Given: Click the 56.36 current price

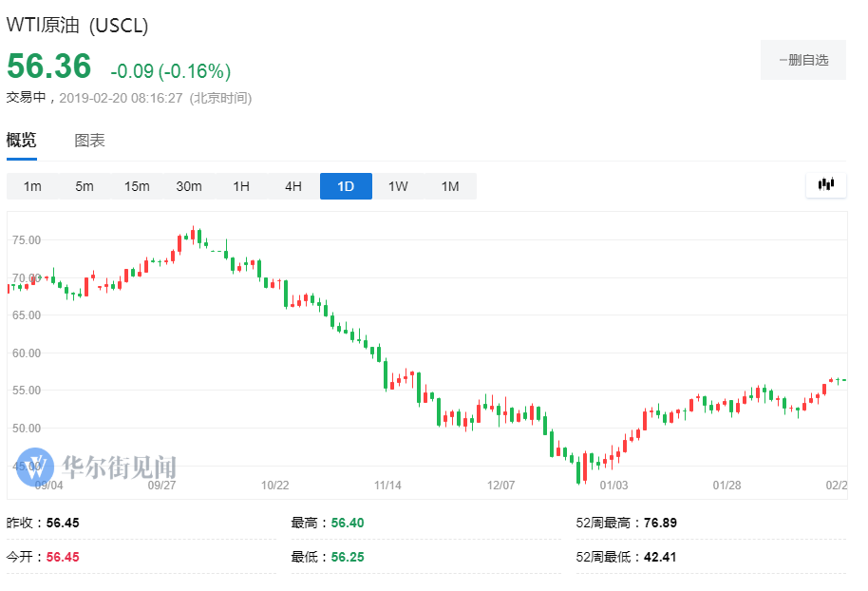Looking at the screenshot, I should 49,67.
